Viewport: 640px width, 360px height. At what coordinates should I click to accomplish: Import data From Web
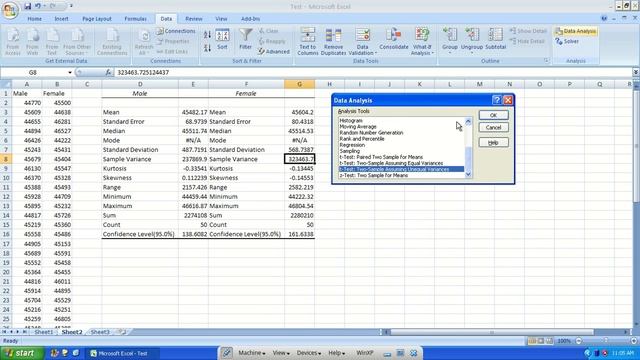point(32,42)
